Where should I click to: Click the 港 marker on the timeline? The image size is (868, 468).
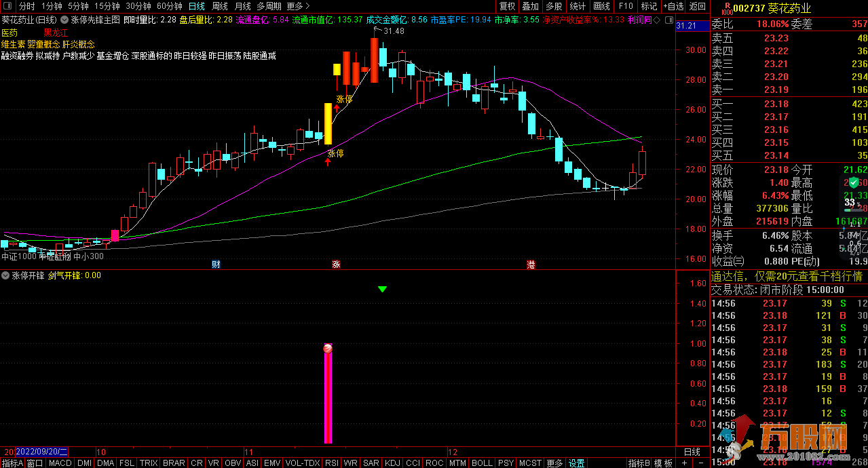tap(531, 264)
